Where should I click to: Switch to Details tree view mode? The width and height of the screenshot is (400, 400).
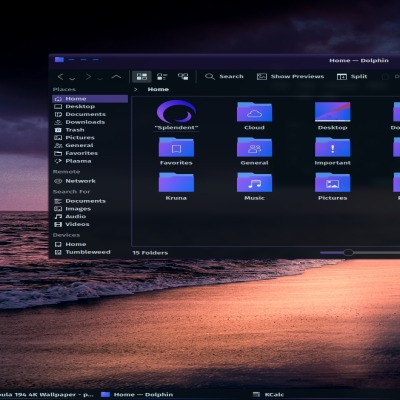[183, 77]
